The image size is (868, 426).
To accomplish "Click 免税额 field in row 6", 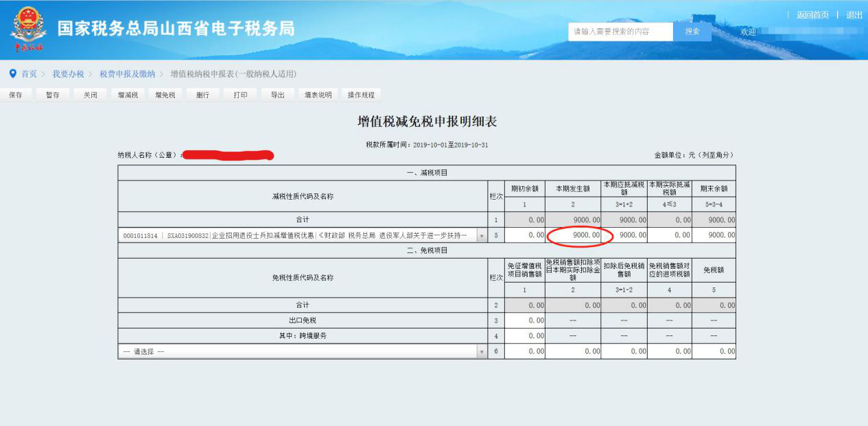I will (x=714, y=351).
